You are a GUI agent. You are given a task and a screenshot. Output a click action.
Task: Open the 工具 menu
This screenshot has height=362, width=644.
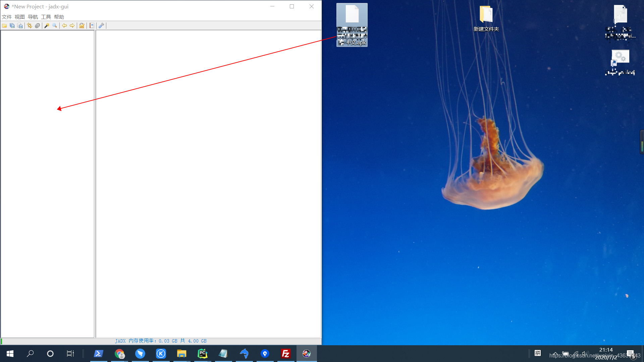[x=46, y=17]
